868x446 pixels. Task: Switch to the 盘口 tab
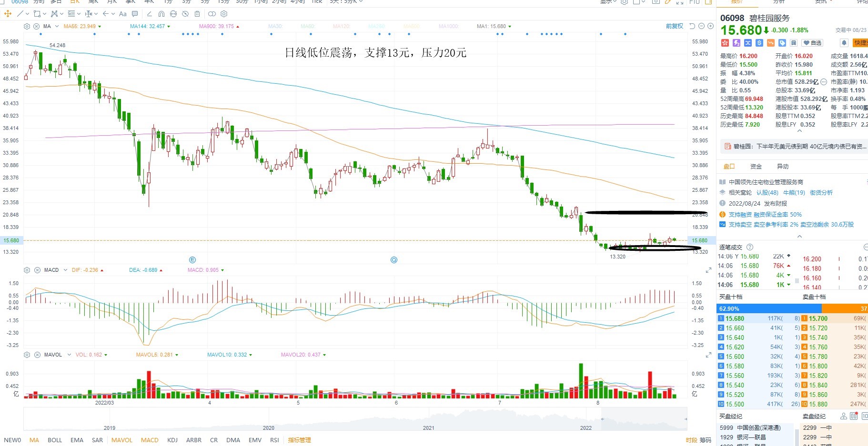pos(729,166)
